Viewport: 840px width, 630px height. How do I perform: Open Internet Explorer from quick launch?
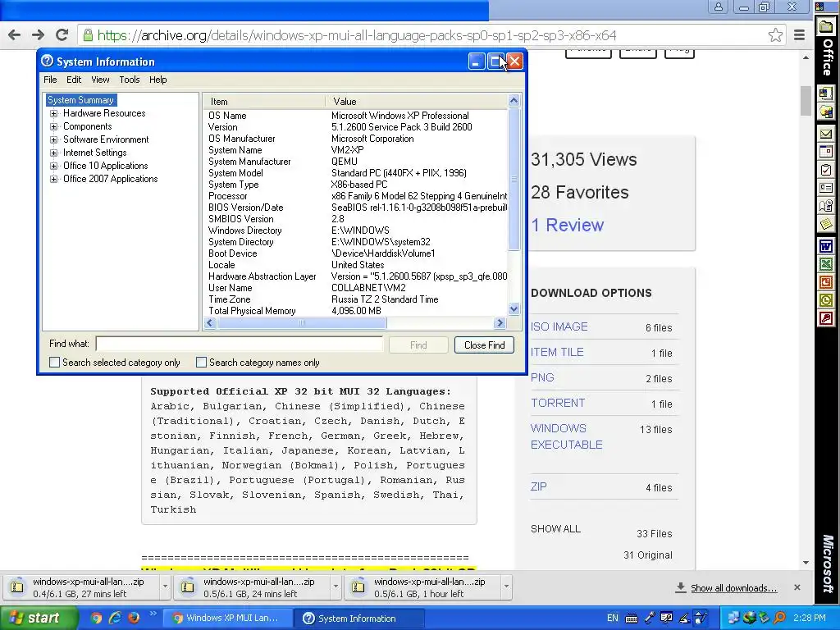tap(115, 618)
